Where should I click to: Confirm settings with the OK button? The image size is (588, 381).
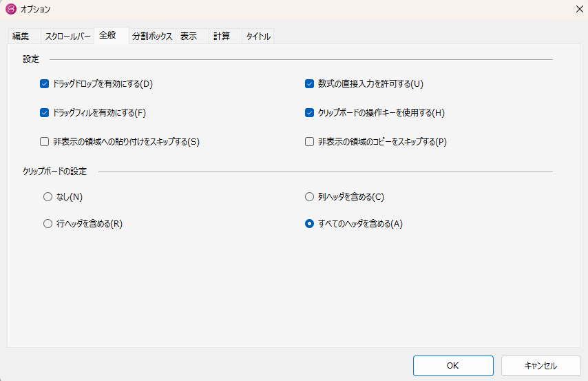(x=453, y=366)
